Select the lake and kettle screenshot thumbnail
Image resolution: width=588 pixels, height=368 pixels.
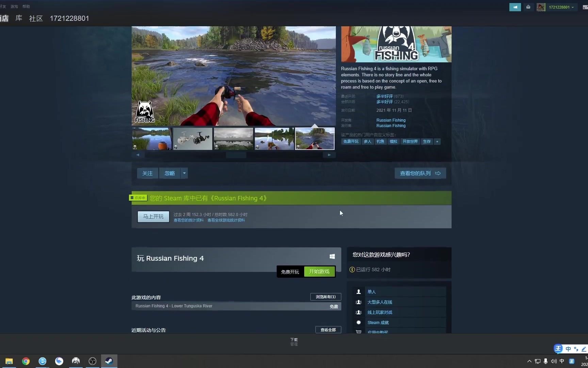coord(152,139)
